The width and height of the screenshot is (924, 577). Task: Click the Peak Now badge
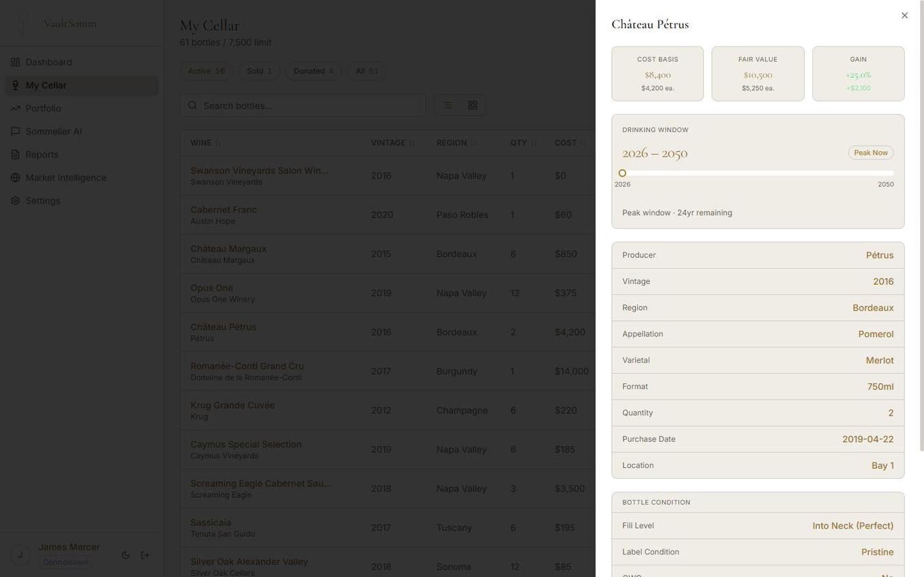tap(871, 153)
